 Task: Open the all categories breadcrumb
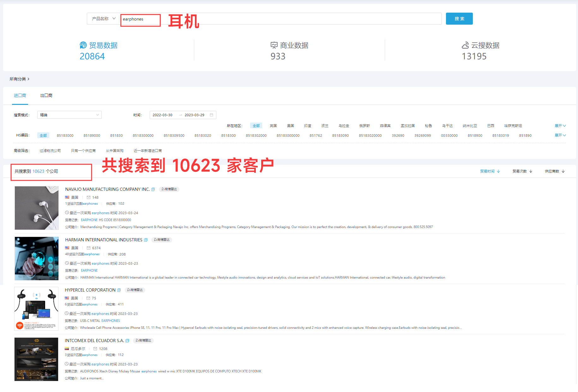19,79
